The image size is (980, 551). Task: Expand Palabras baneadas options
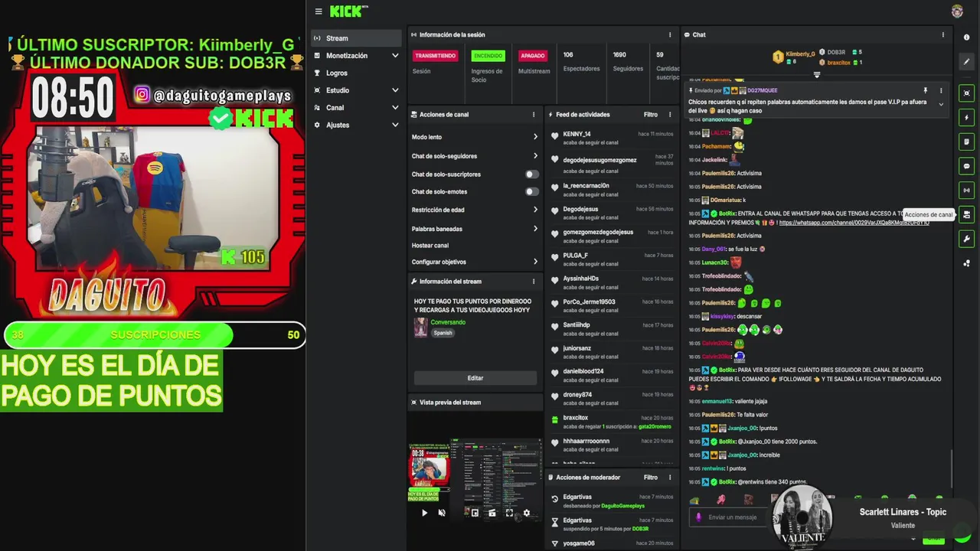pyautogui.click(x=535, y=229)
